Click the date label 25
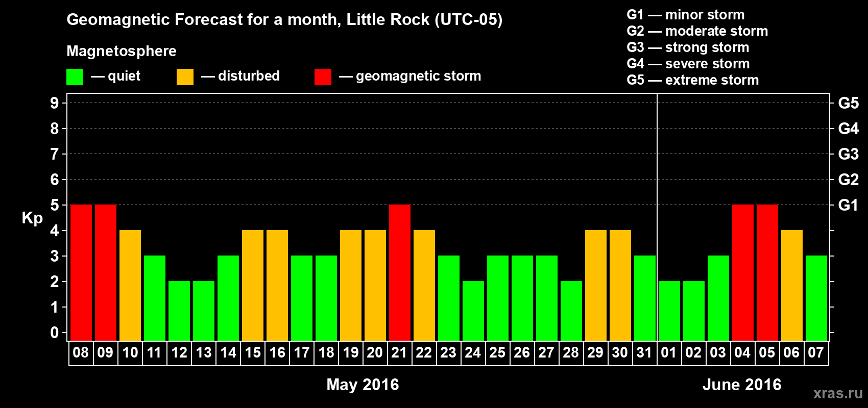 click(x=497, y=353)
